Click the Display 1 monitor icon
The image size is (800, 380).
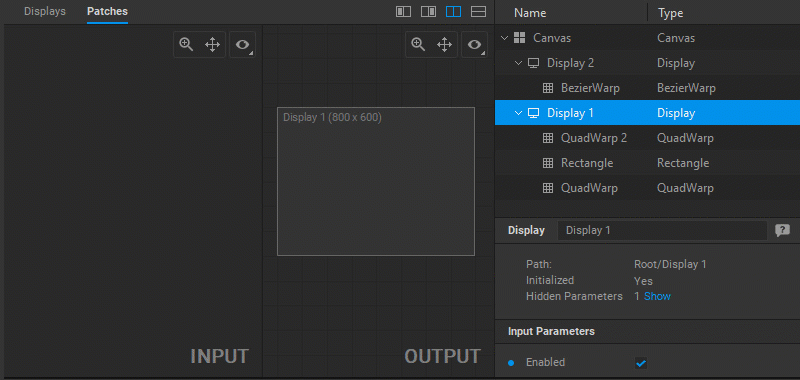[534, 113]
